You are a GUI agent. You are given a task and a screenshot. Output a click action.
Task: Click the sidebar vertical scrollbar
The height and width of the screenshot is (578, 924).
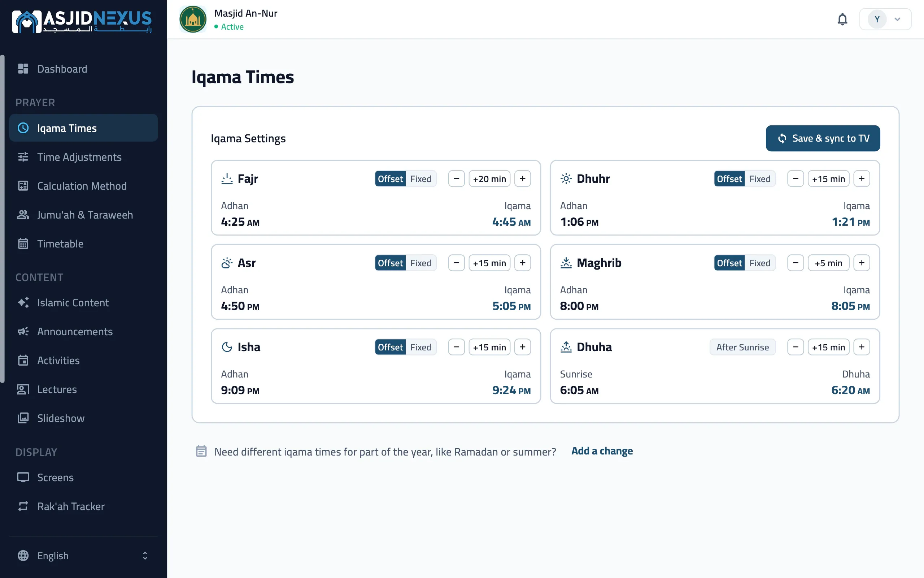click(2, 219)
